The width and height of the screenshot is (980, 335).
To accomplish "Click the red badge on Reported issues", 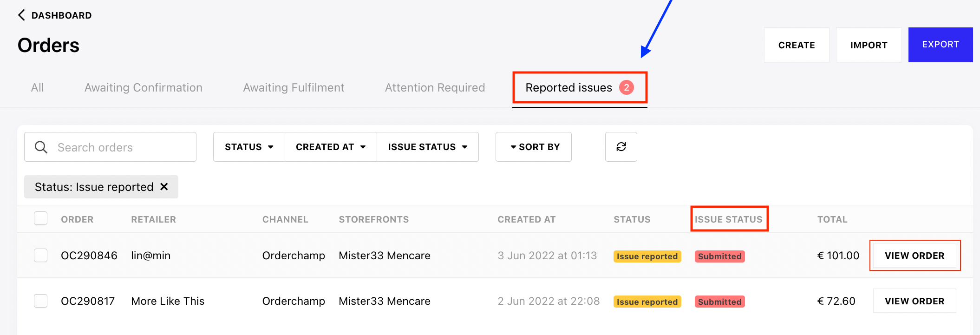I will 627,87.
